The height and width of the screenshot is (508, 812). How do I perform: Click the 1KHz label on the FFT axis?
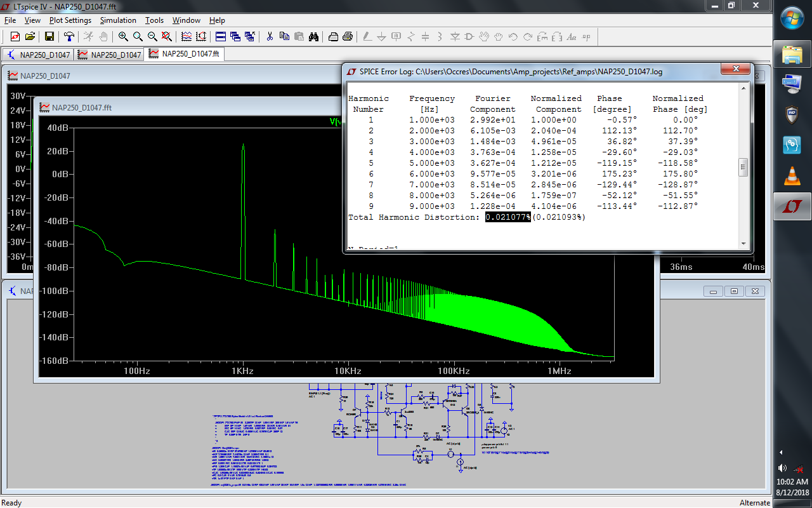[242, 371]
